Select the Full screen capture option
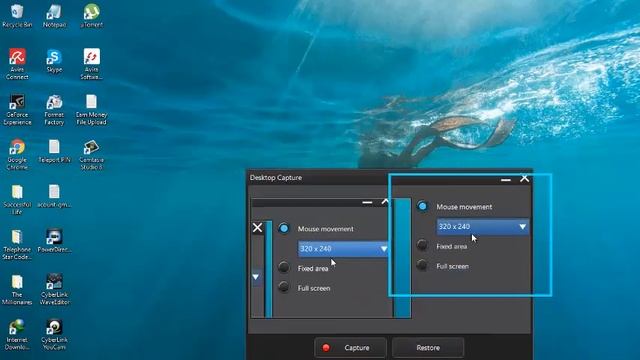This screenshot has width=640, height=360. pos(422,266)
